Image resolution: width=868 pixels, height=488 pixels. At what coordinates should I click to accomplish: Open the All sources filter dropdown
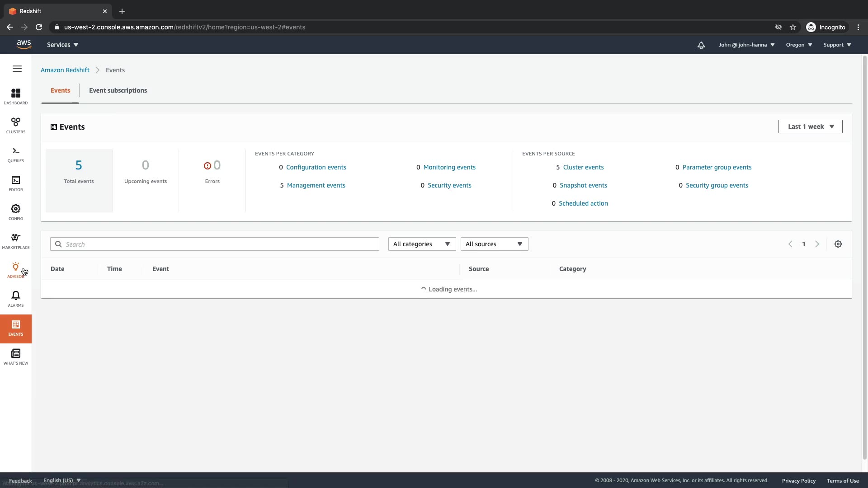(494, 244)
